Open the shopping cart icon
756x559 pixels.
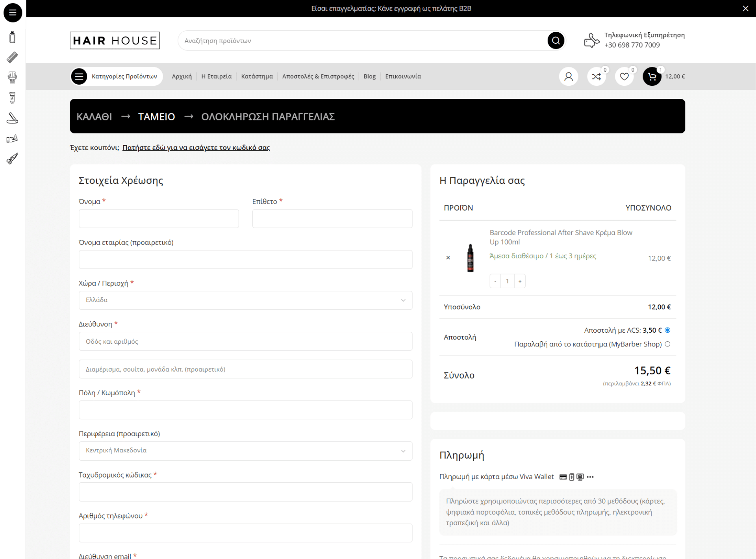click(652, 76)
